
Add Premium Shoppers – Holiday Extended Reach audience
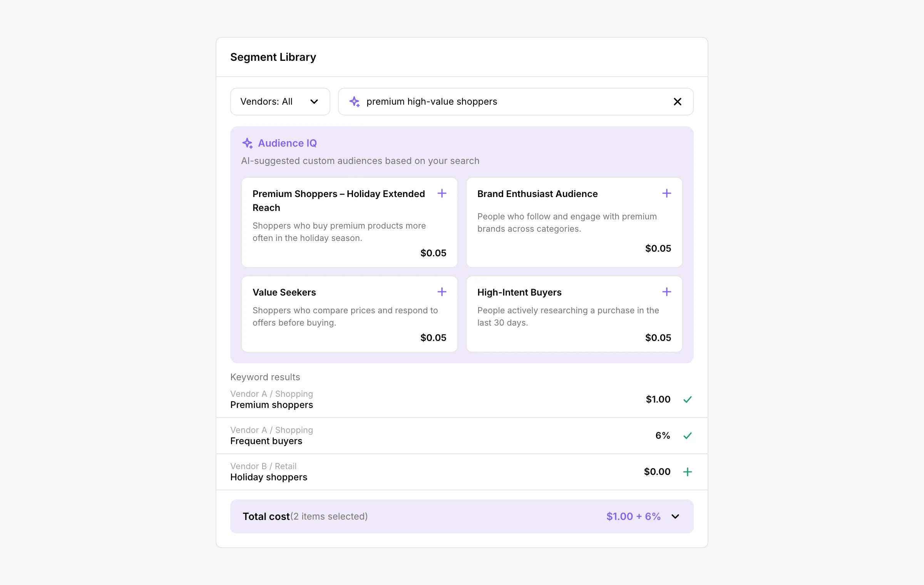click(442, 193)
